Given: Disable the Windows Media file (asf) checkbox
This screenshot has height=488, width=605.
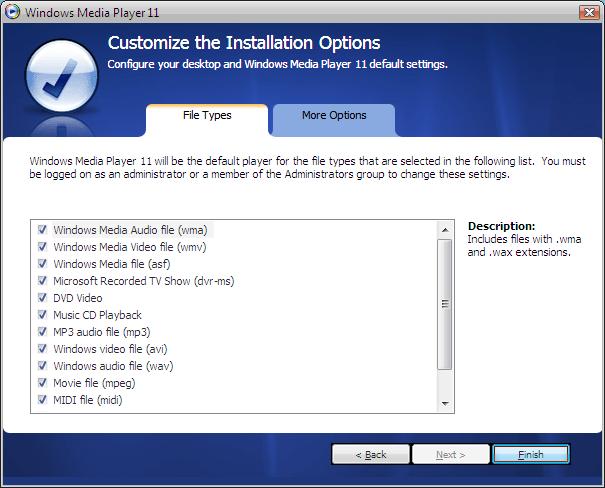Looking at the screenshot, I should click(42, 263).
